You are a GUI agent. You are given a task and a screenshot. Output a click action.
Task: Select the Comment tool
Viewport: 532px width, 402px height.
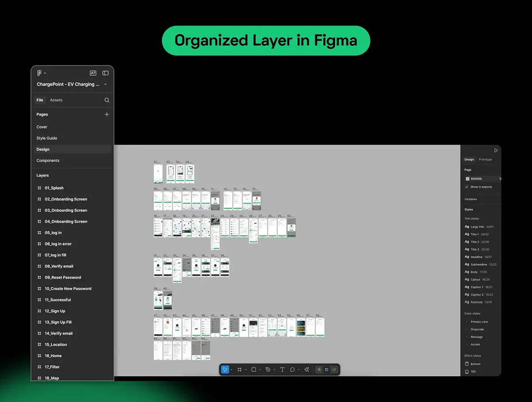click(293, 370)
